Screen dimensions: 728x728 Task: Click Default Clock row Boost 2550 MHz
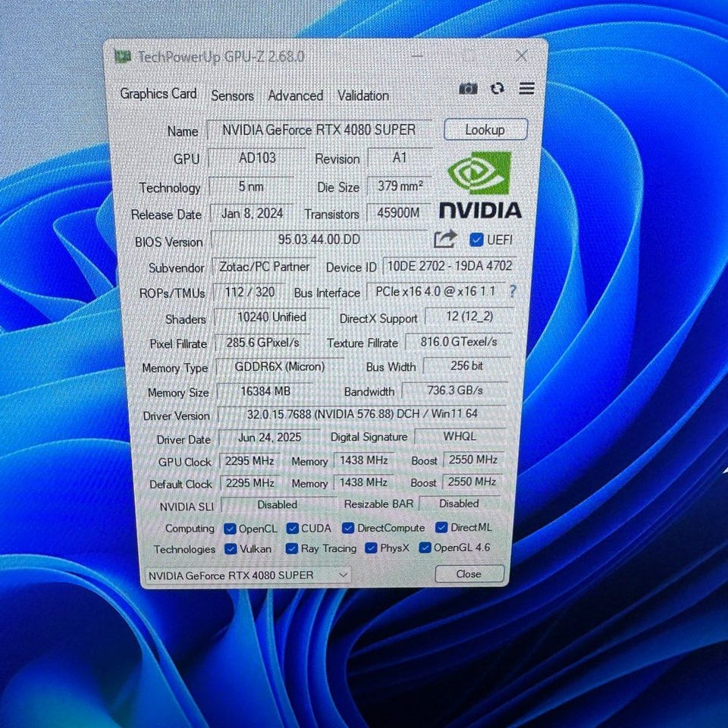click(x=472, y=482)
